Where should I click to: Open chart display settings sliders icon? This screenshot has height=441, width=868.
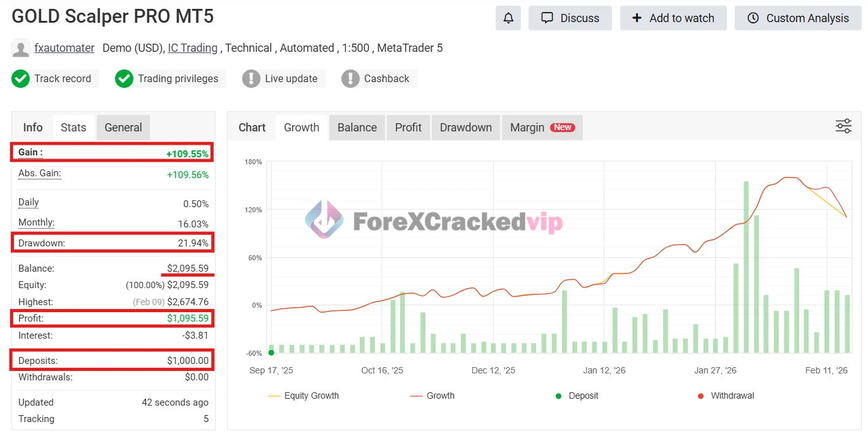pyautogui.click(x=843, y=126)
